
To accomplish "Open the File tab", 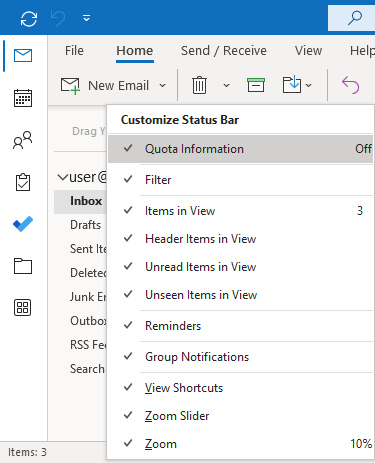I will (x=74, y=51).
